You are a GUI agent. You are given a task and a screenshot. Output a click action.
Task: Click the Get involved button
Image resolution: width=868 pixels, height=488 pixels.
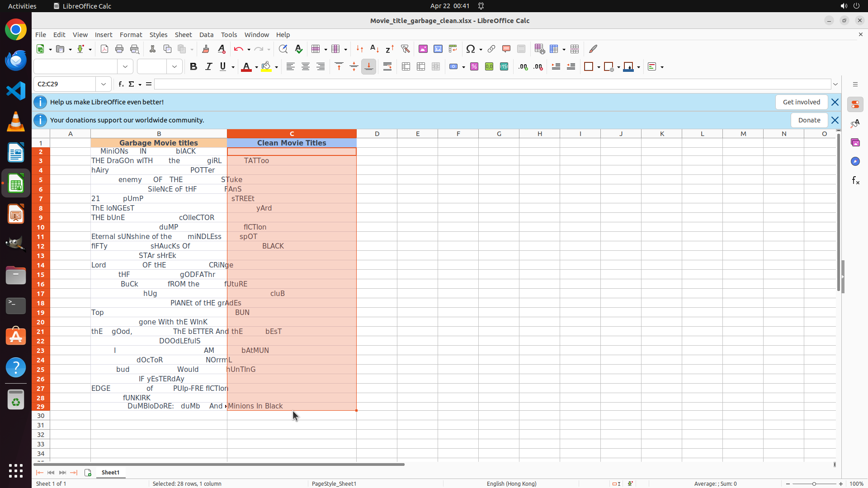801,102
